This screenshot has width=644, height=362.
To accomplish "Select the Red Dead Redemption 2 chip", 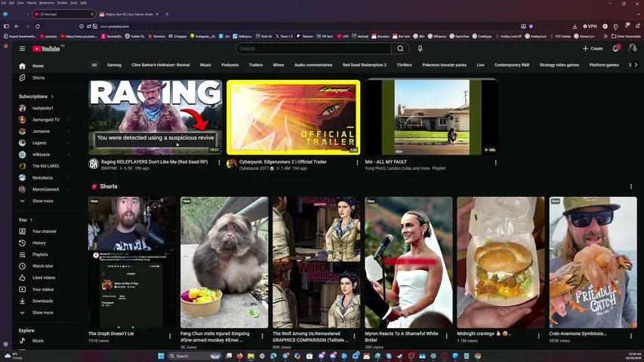I will click(x=365, y=65).
